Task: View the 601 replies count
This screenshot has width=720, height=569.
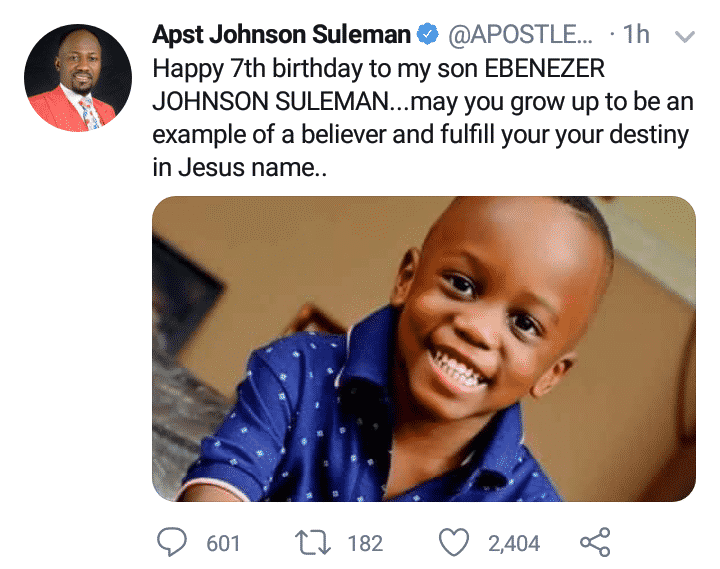Action: click(x=223, y=543)
